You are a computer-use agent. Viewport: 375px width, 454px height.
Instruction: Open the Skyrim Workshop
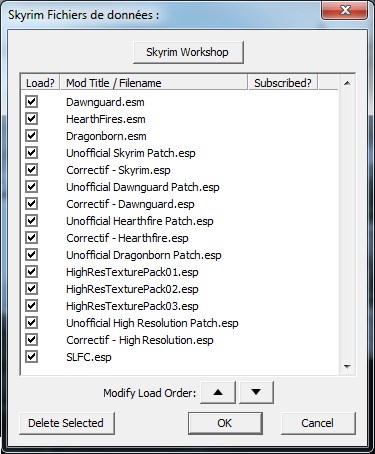click(188, 52)
